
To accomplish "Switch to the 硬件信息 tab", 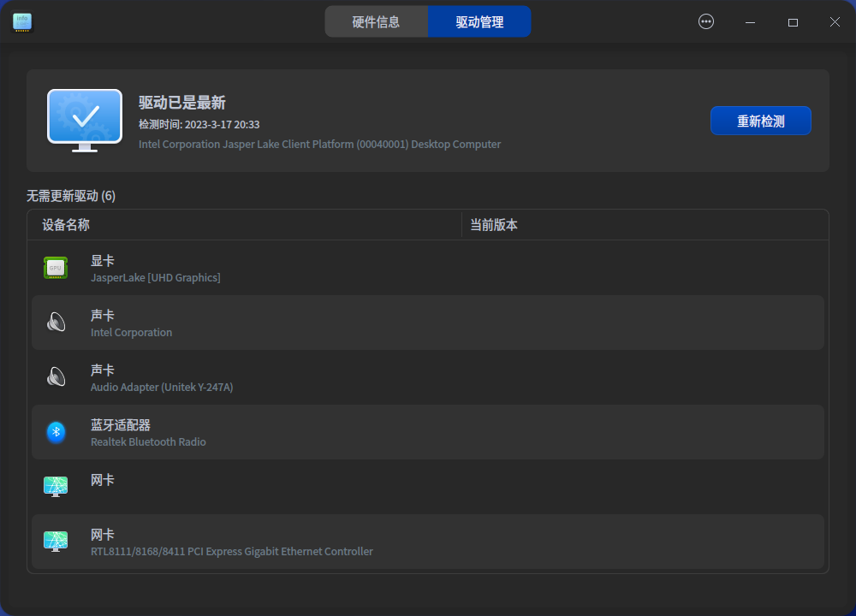I will tap(376, 22).
